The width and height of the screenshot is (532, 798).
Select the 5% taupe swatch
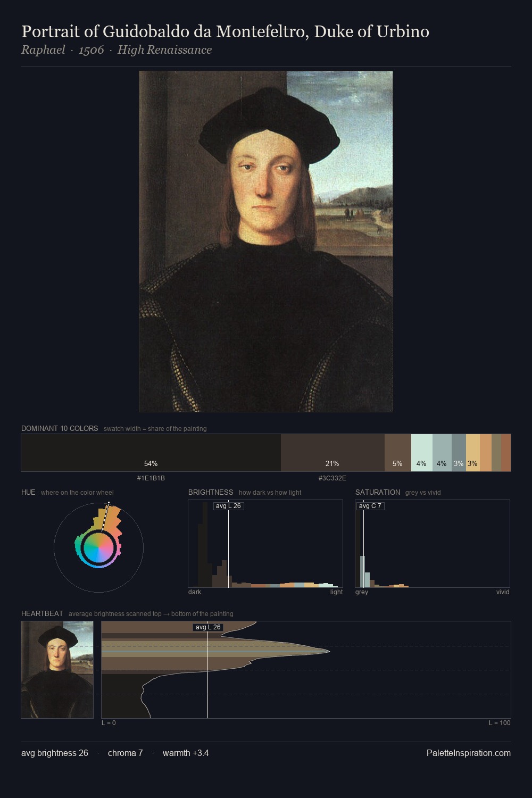pos(398,453)
